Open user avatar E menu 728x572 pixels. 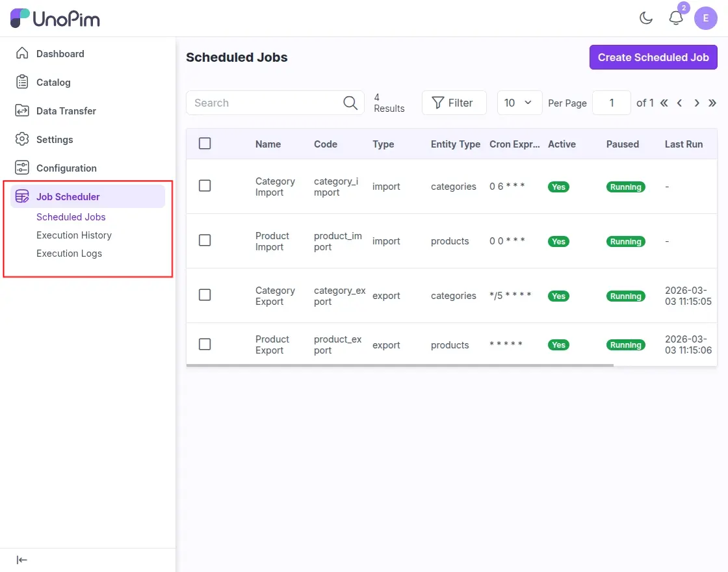click(705, 18)
